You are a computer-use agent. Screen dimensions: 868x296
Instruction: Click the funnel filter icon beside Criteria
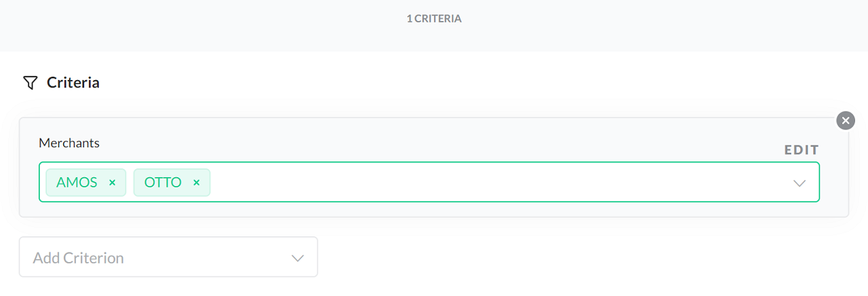(30, 83)
